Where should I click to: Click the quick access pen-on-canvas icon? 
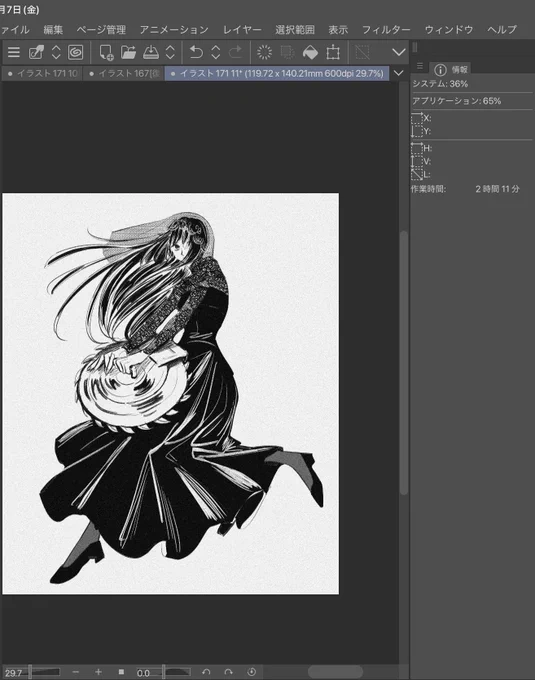point(36,52)
